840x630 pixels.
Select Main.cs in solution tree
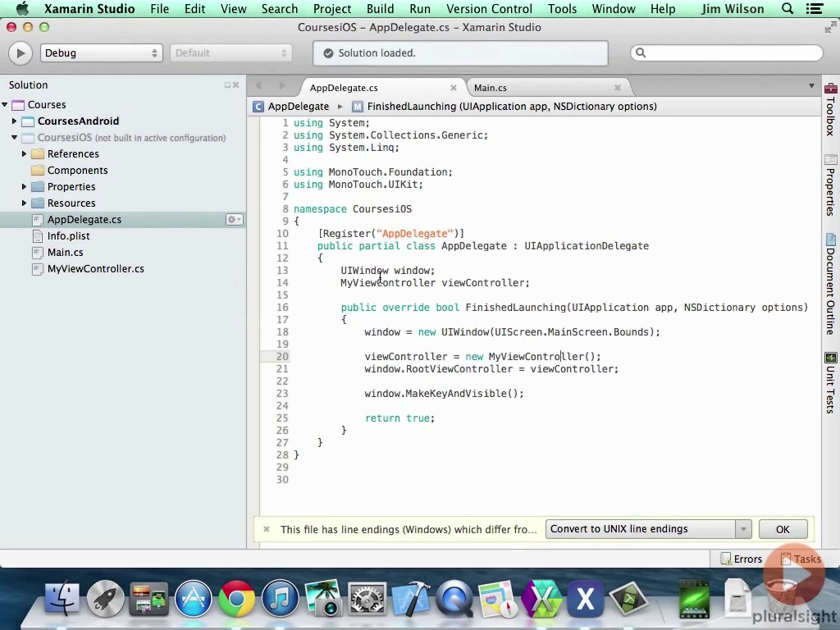(x=65, y=253)
